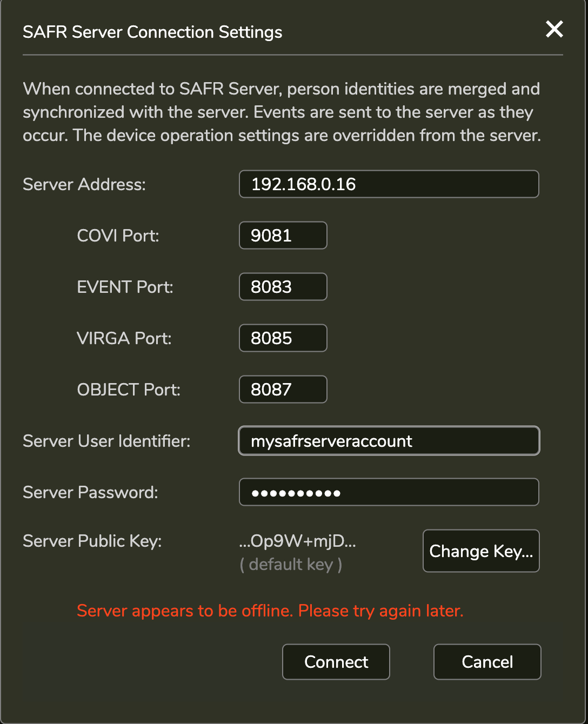The image size is (588, 724).
Task: Click the 'EVENT Port:' label
Action: pyautogui.click(x=125, y=287)
